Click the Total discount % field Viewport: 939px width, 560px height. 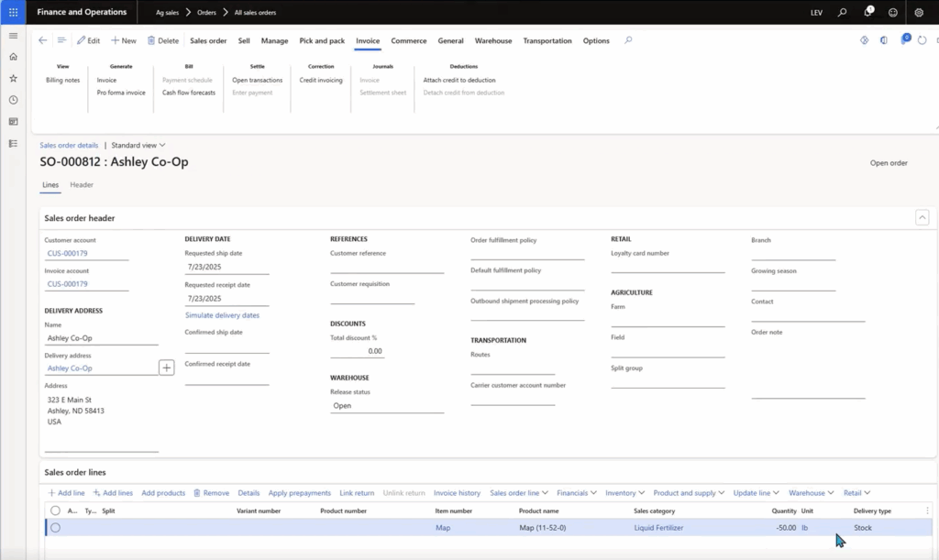tap(357, 351)
